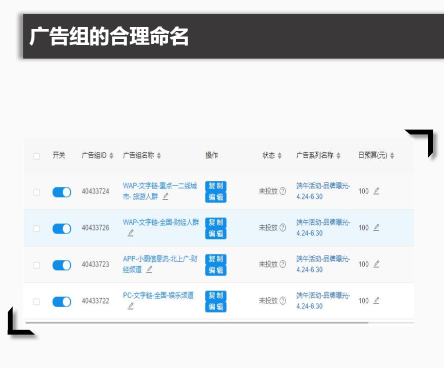Turn off the switch for ad group 40433724

62,192
